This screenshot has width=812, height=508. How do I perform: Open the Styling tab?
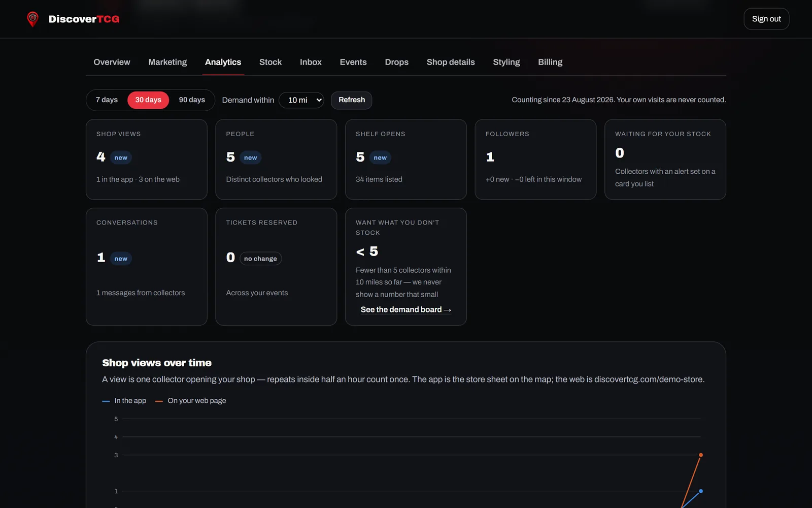(506, 62)
